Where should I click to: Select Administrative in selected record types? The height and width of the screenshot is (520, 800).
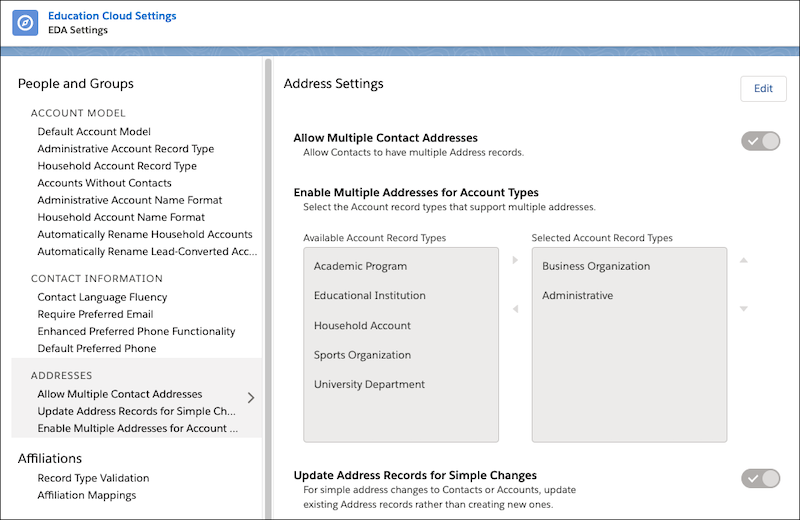578,295
